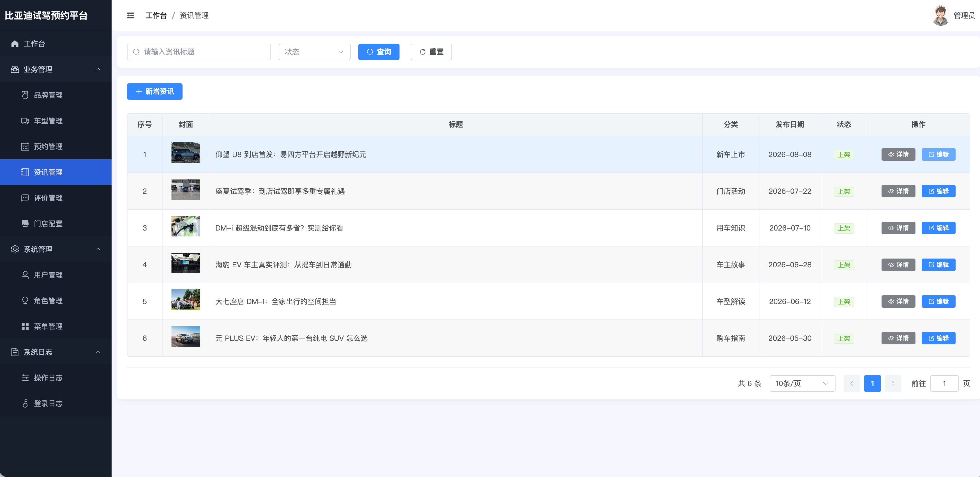Click 编辑 for 盛夏试驾季 article

(x=939, y=191)
